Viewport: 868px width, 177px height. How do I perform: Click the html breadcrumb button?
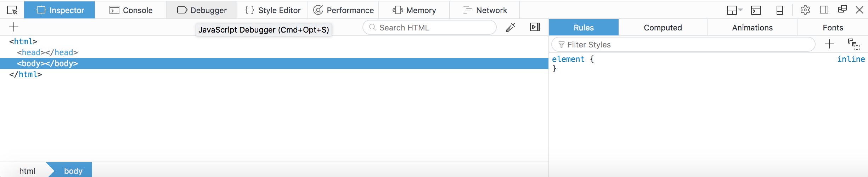point(27,171)
